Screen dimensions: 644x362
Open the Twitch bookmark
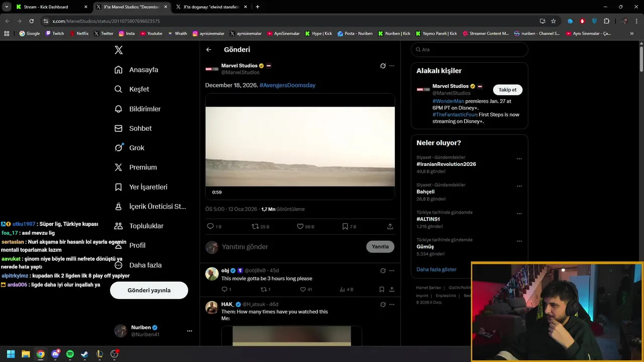(55, 34)
